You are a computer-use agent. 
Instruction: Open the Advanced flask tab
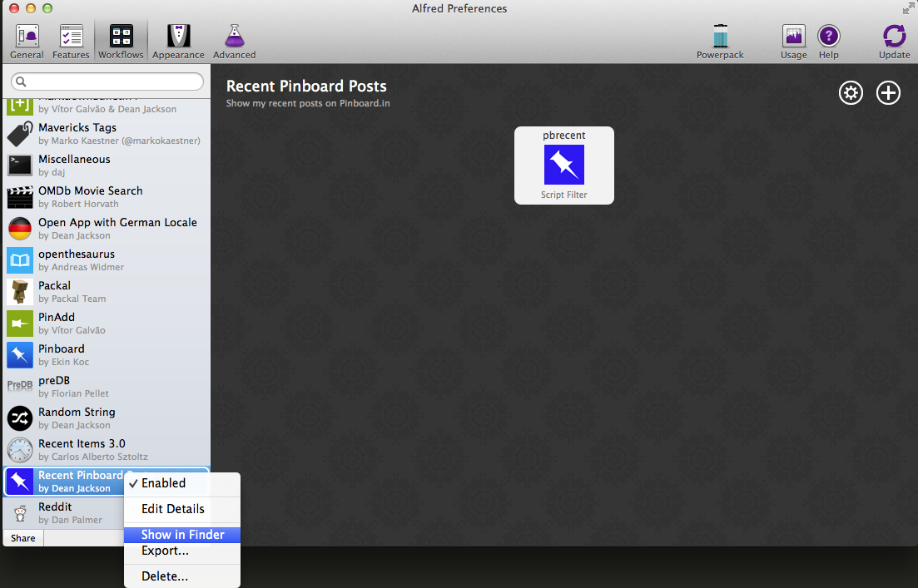(234, 42)
